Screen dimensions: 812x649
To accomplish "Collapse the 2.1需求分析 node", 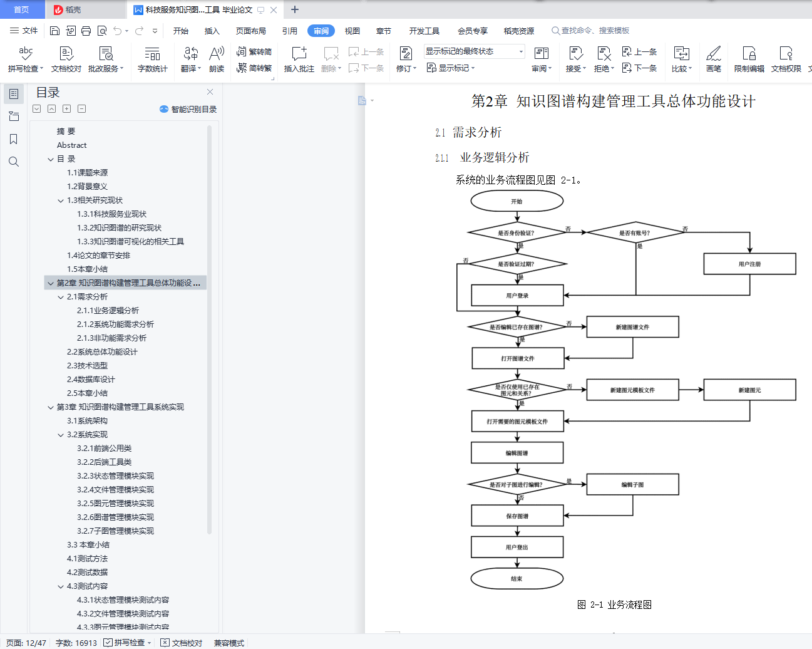I will (61, 297).
